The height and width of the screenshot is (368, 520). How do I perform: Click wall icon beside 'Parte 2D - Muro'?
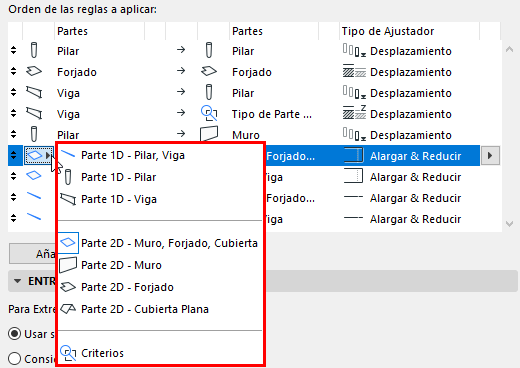point(68,265)
